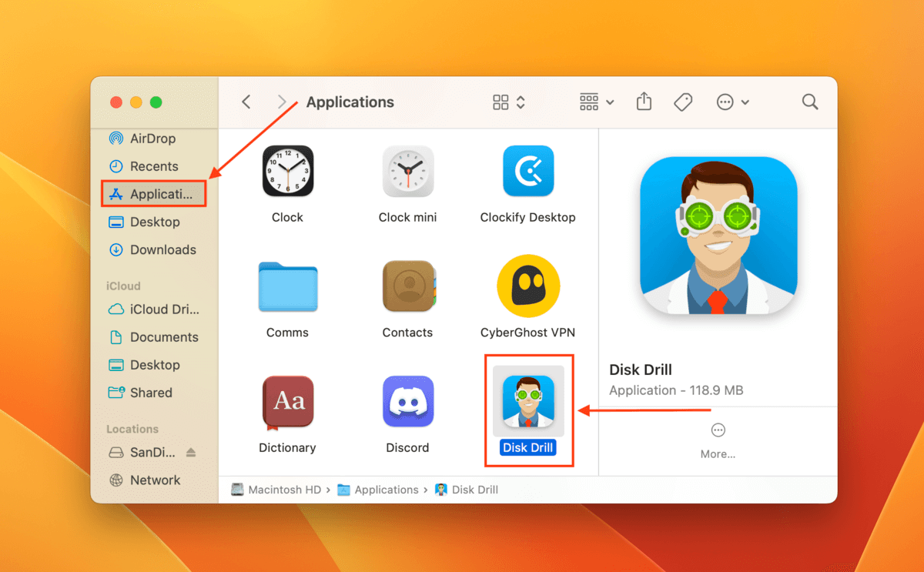Click the Search magnifier icon
The image size is (924, 572).
coord(809,102)
